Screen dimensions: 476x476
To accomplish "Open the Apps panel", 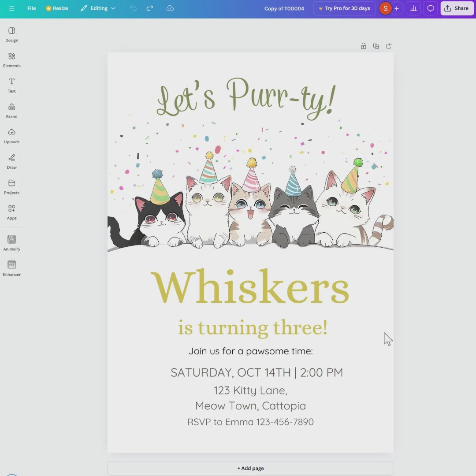I will [x=11, y=212].
